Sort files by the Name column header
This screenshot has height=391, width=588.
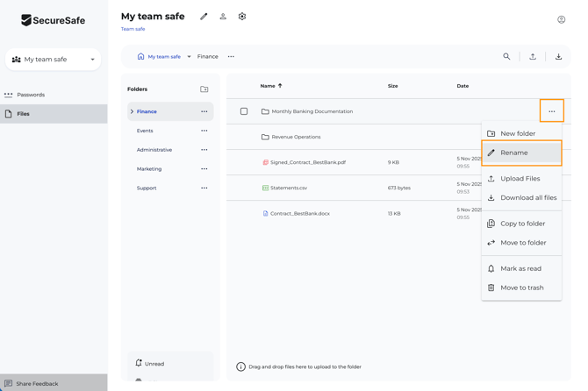coord(268,86)
